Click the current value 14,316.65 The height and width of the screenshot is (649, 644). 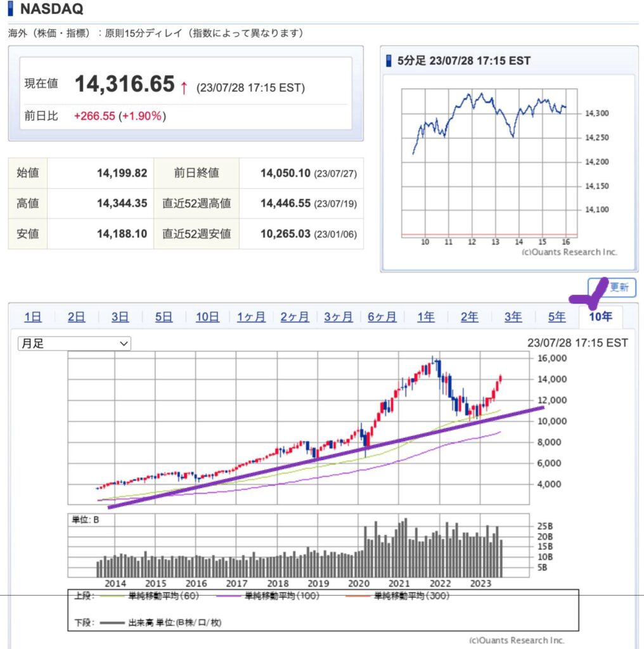click(x=125, y=84)
